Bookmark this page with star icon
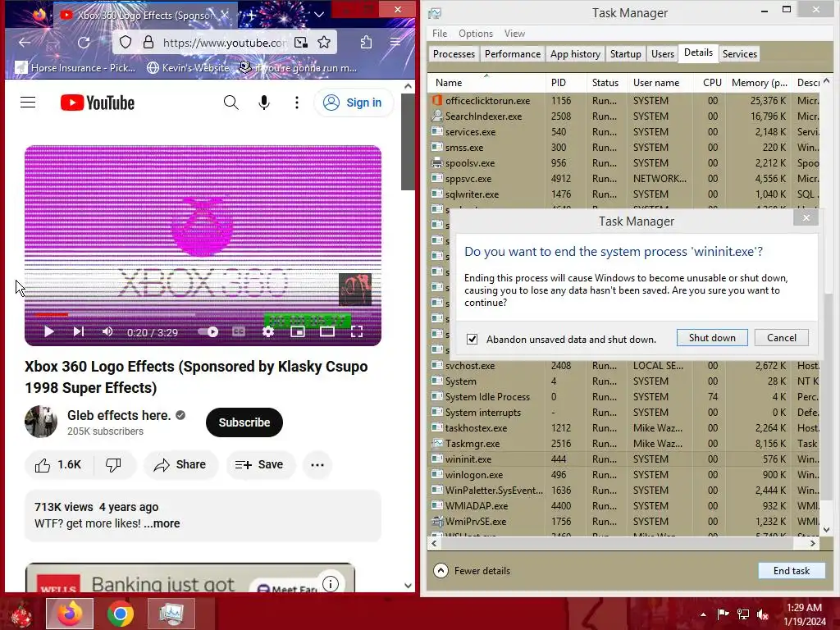 point(323,43)
